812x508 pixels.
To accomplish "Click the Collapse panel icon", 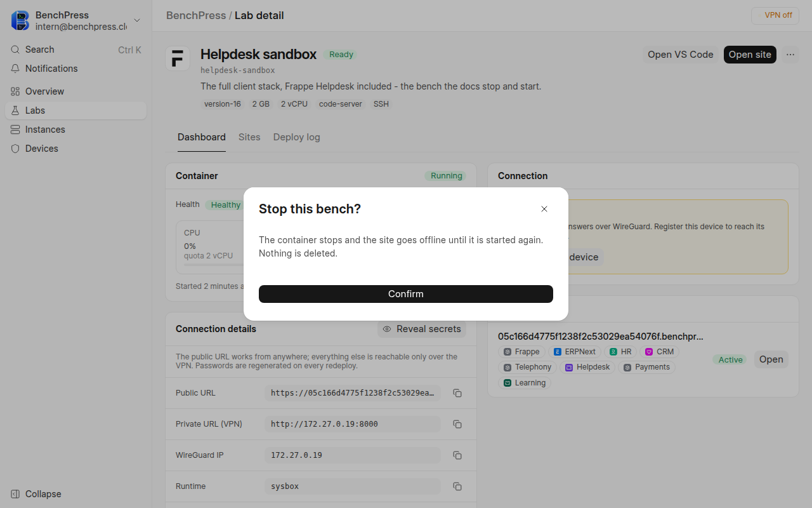I will (x=15, y=494).
